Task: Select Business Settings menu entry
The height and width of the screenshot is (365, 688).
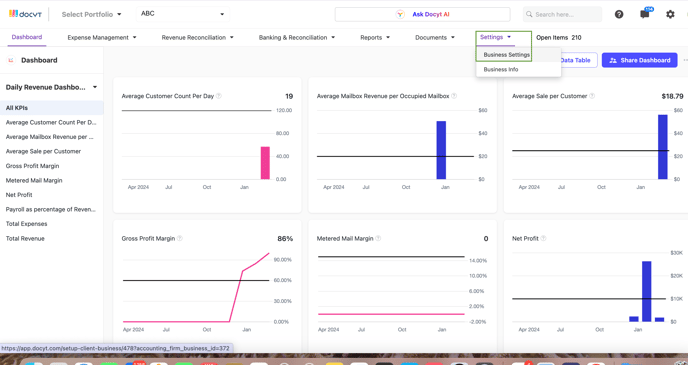Action: 506,55
